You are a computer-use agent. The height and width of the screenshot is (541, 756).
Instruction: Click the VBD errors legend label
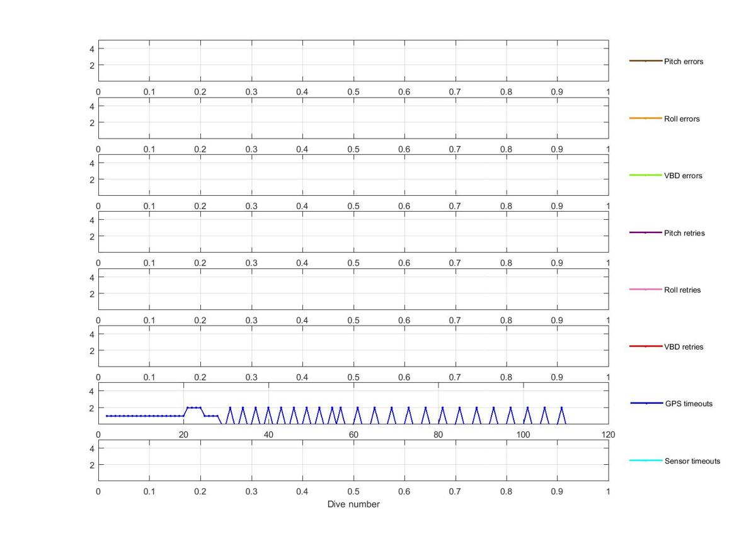pyautogui.click(x=683, y=176)
